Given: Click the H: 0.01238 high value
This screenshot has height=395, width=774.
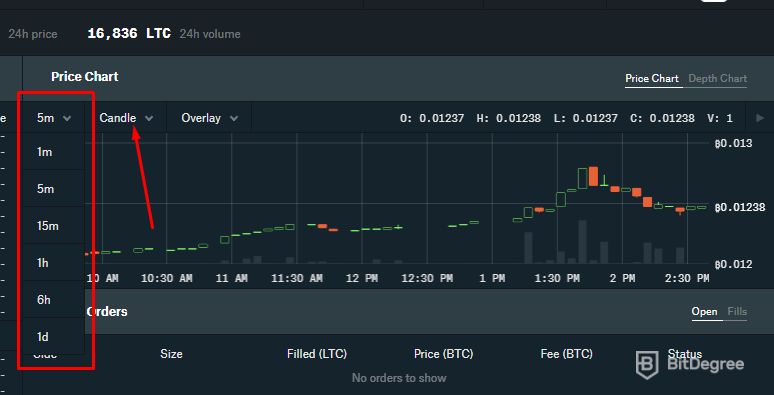Looking at the screenshot, I should coord(508,118).
